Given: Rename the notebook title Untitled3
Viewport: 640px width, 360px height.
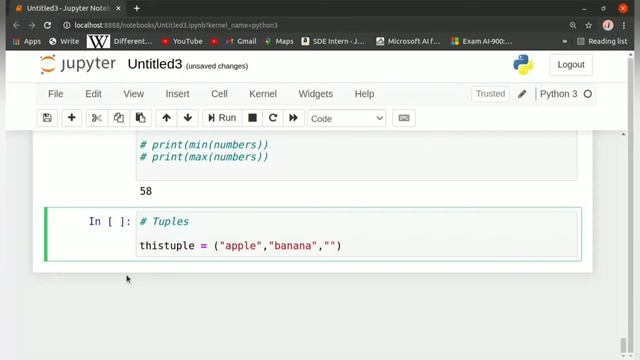Looking at the screenshot, I should click(x=155, y=64).
